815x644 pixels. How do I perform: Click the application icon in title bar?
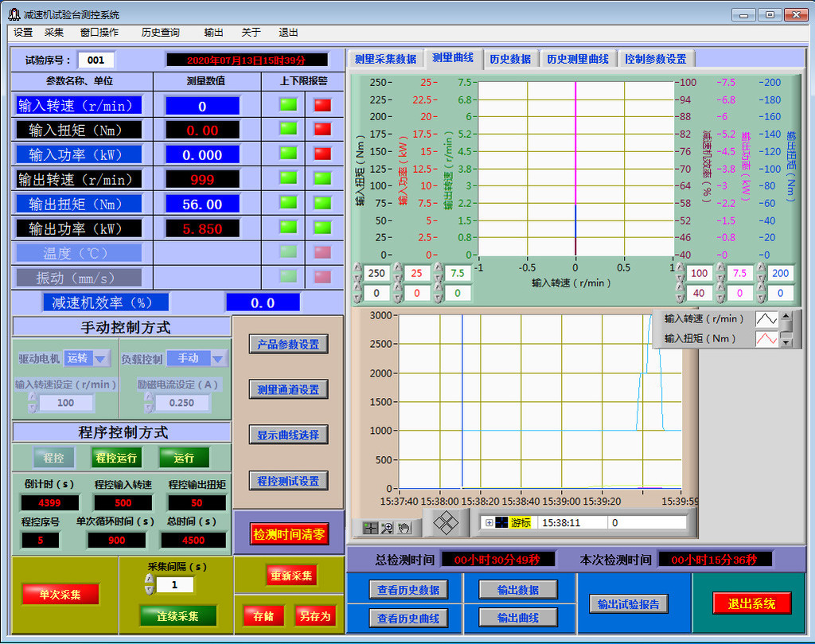14,14
